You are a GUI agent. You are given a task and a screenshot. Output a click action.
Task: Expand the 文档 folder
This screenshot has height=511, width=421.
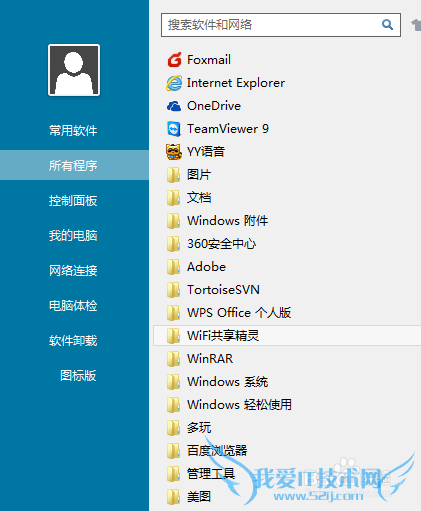click(x=199, y=198)
